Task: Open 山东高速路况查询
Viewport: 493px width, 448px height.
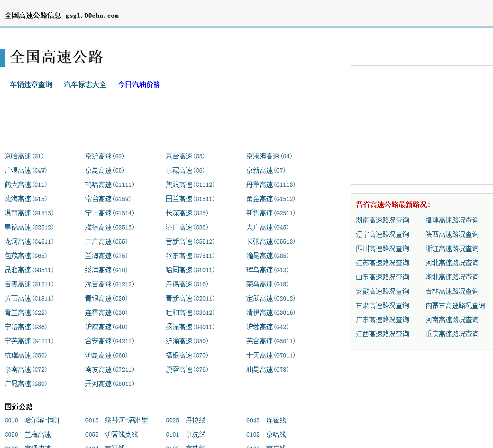Action: pos(383,277)
